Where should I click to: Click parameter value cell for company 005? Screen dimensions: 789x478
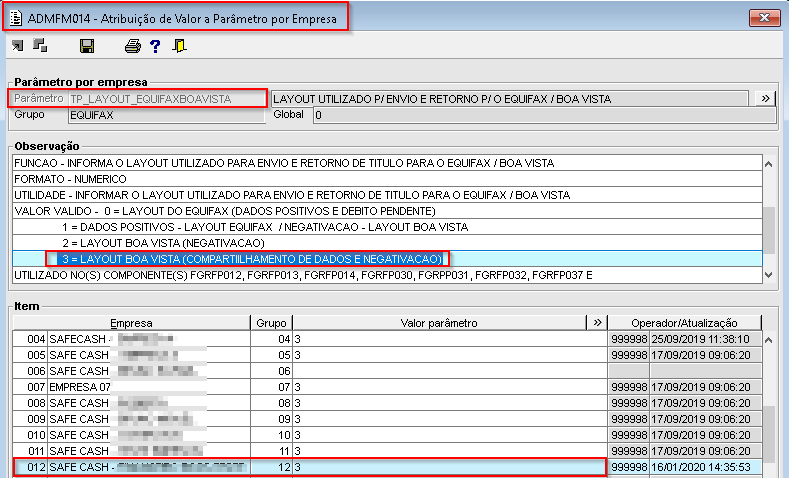450,355
